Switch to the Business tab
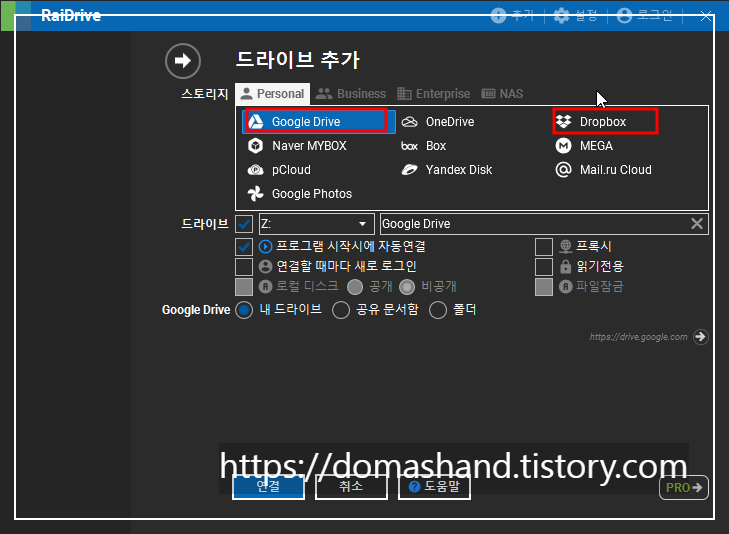 (351, 94)
